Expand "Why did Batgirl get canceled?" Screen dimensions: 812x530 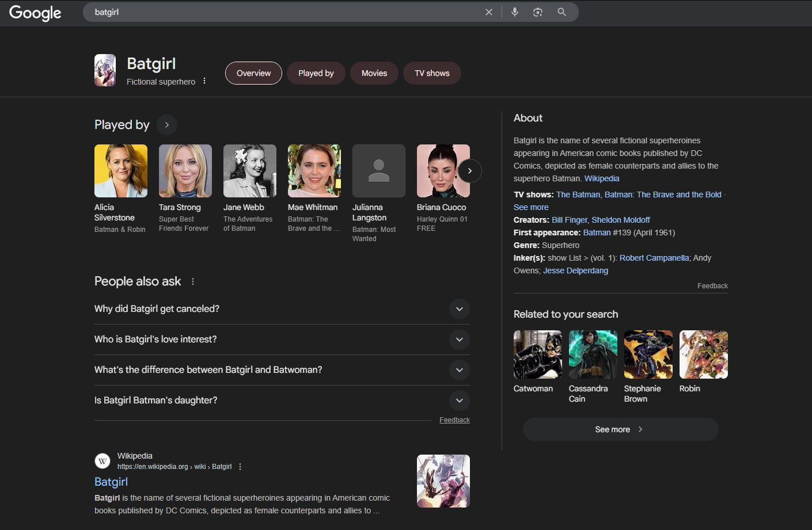click(282, 309)
